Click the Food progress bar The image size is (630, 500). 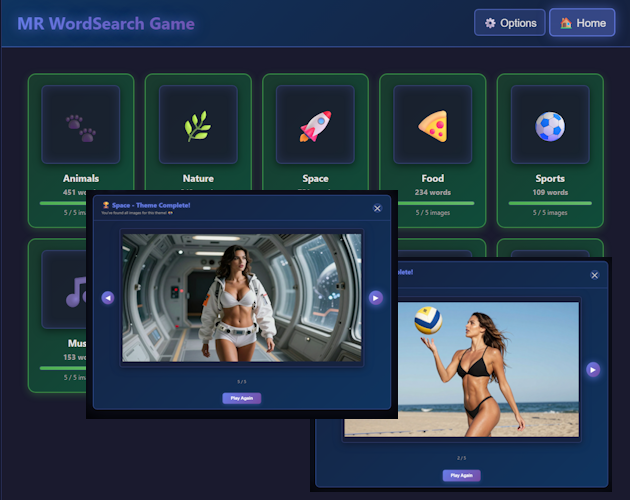pos(436,203)
